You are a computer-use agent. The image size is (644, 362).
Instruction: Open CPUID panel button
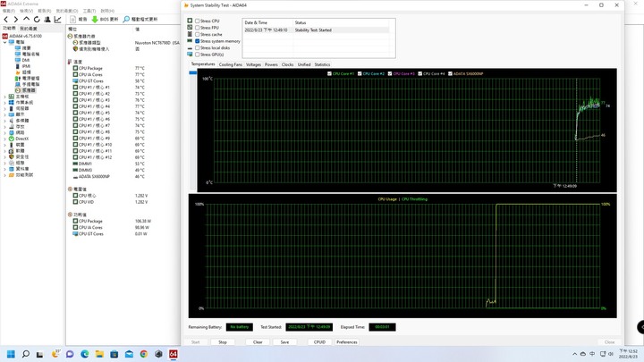coord(319,341)
